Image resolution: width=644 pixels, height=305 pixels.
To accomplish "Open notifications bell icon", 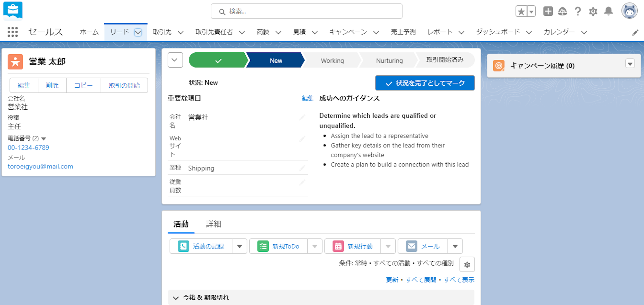I will coord(608,11).
